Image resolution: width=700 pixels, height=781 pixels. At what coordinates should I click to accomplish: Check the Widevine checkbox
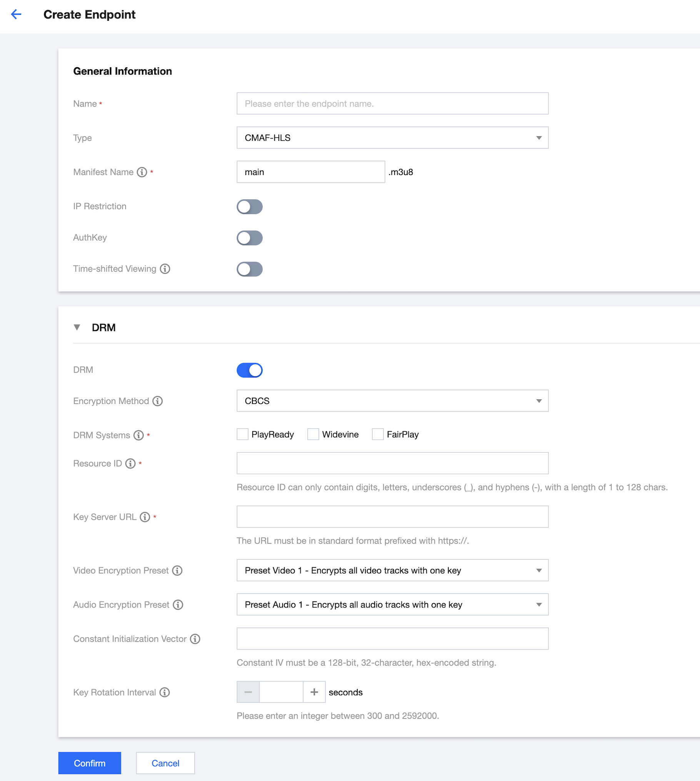tap(313, 434)
